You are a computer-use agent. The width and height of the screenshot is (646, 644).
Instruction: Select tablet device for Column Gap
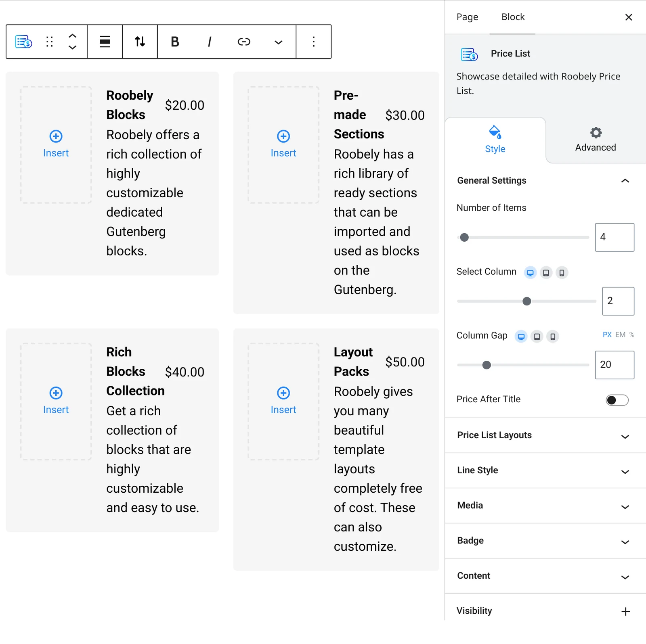(x=537, y=337)
